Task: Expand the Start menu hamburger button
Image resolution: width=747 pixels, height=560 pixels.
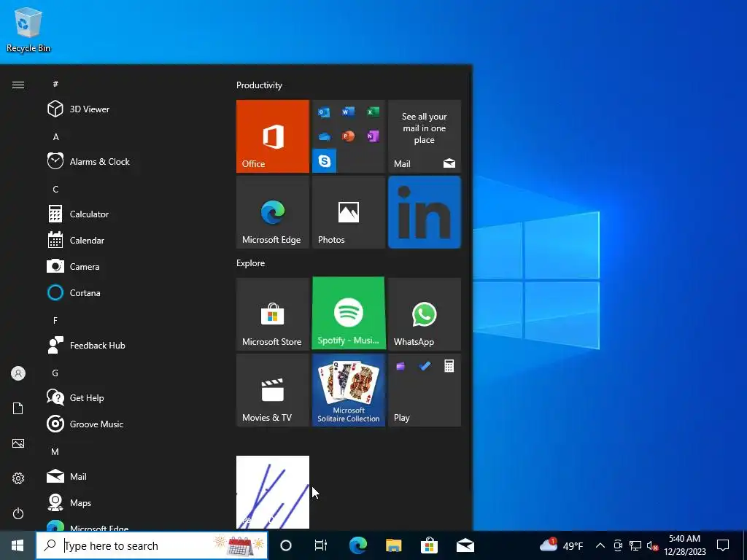Action: tap(18, 85)
